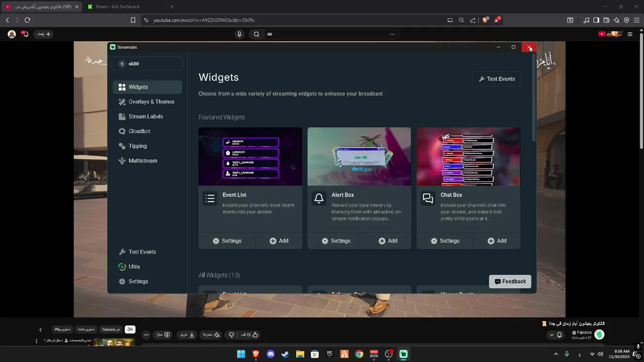644x362 pixels.
Task: Click YouTube download button
Action: pos(188,335)
